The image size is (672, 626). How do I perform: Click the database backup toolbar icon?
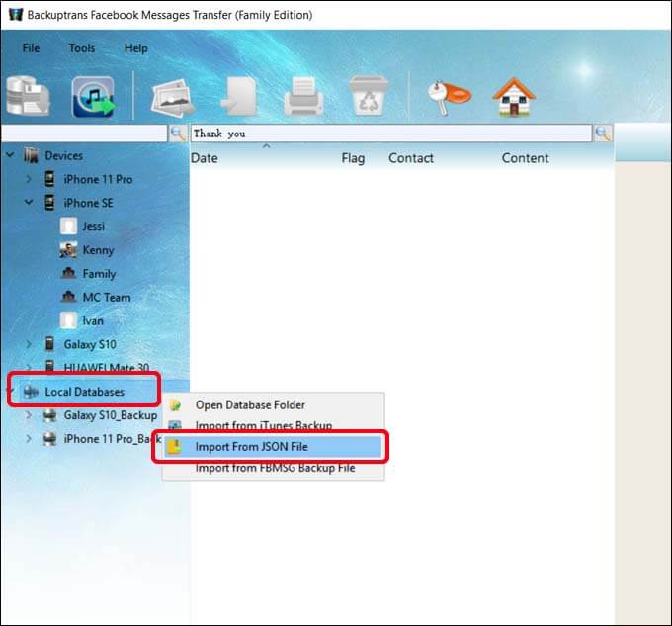[28, 96]
